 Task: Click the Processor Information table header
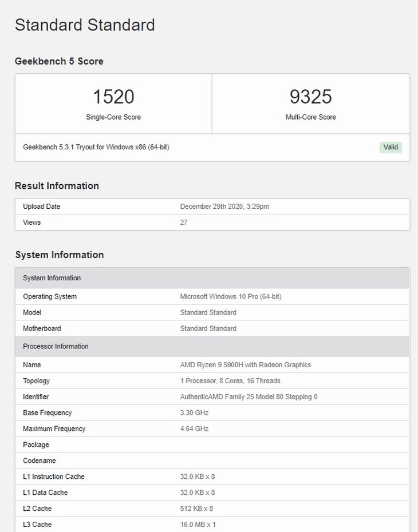(x=212, y=347)
